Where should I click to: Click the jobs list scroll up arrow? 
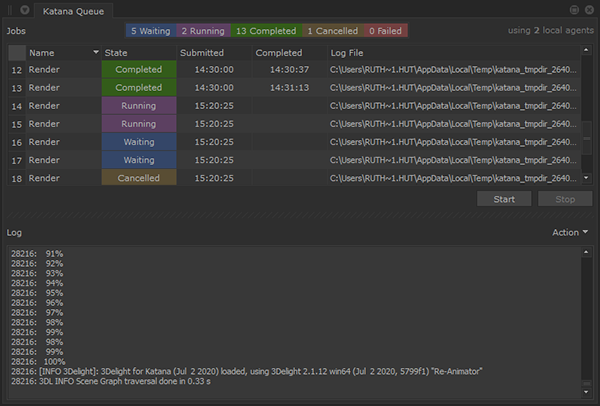pos(587,50)
